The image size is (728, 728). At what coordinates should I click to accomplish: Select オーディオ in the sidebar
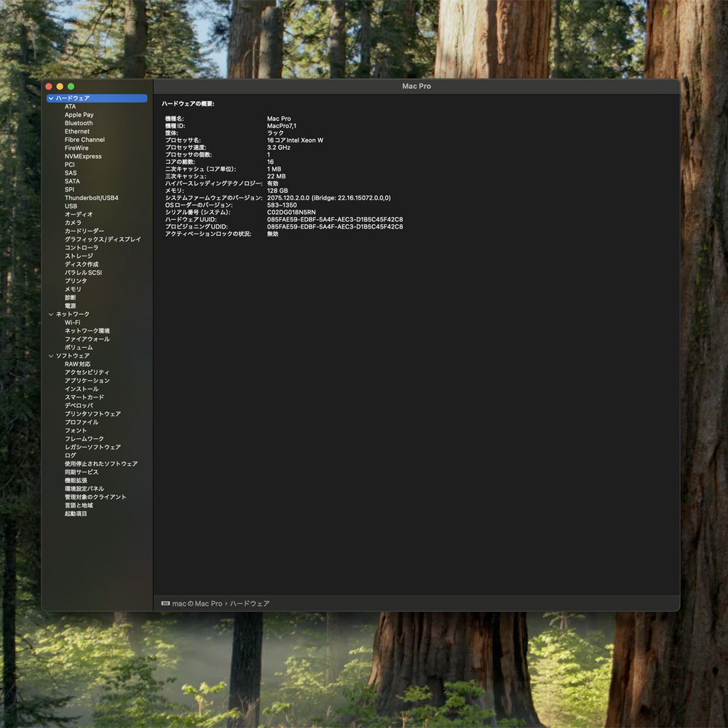click(x=79, y=215)
